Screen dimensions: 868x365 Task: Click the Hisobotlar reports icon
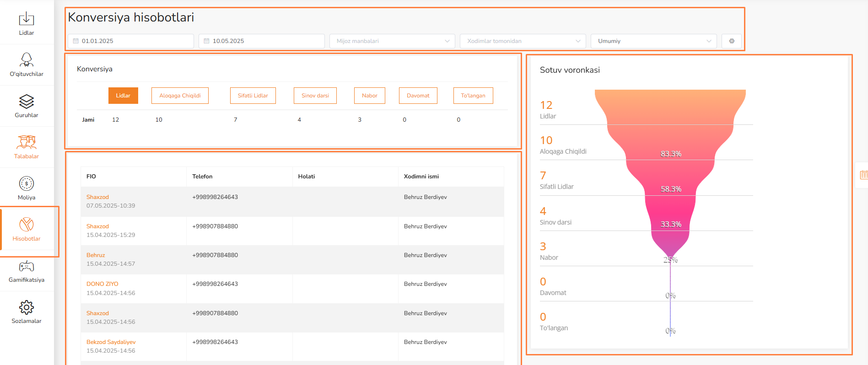(27, 225)
